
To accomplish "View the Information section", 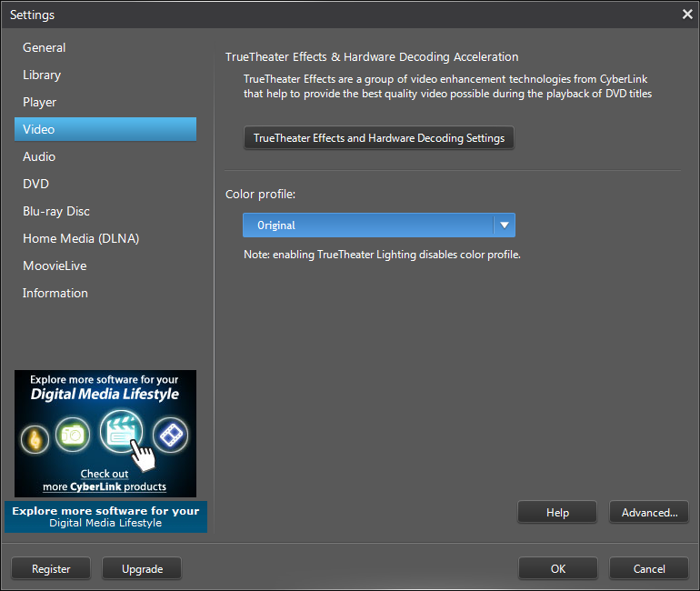I will (x=55, y=293).
